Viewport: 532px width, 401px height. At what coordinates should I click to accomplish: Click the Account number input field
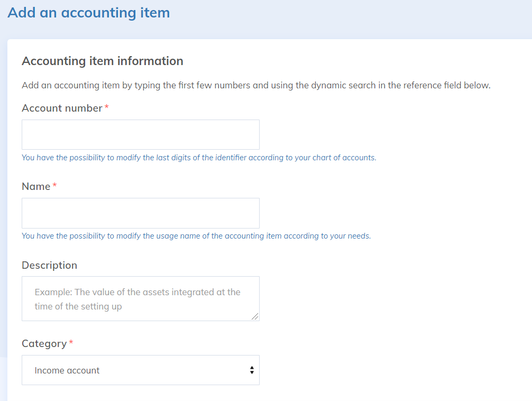140,134
